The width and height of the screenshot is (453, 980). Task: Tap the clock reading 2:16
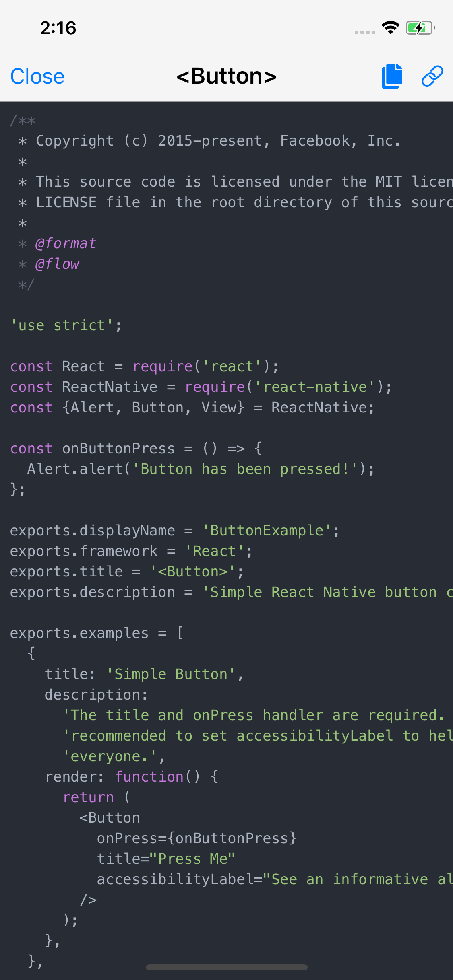coord(58,28)
